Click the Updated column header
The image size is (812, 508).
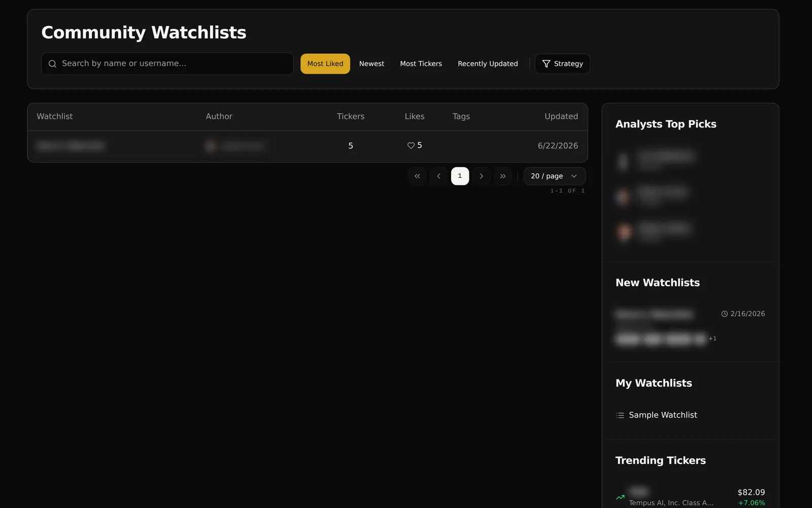[x=561, y=116]
